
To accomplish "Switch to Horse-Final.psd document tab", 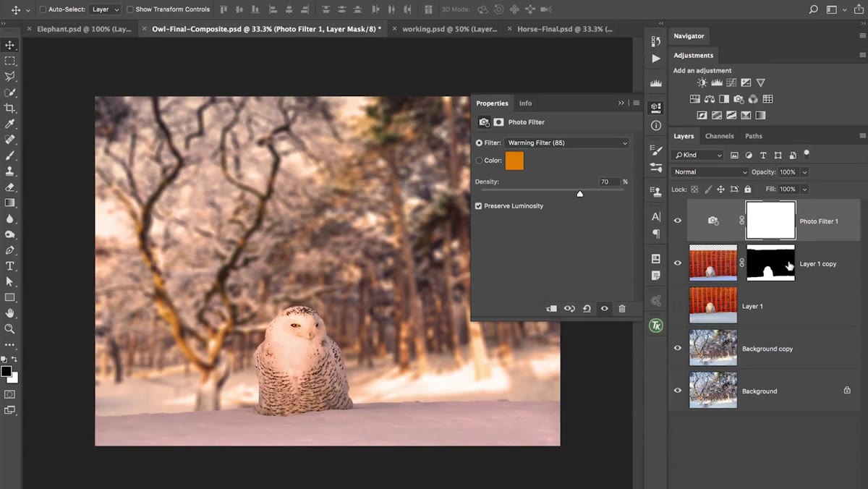I will tap(565, 29).
